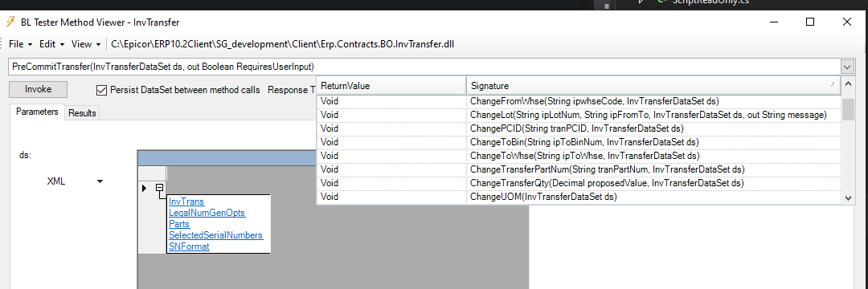This screenshot has height=289, width=868.
Task: Collapse the dataset tree minus box
Action: point(159,188)
